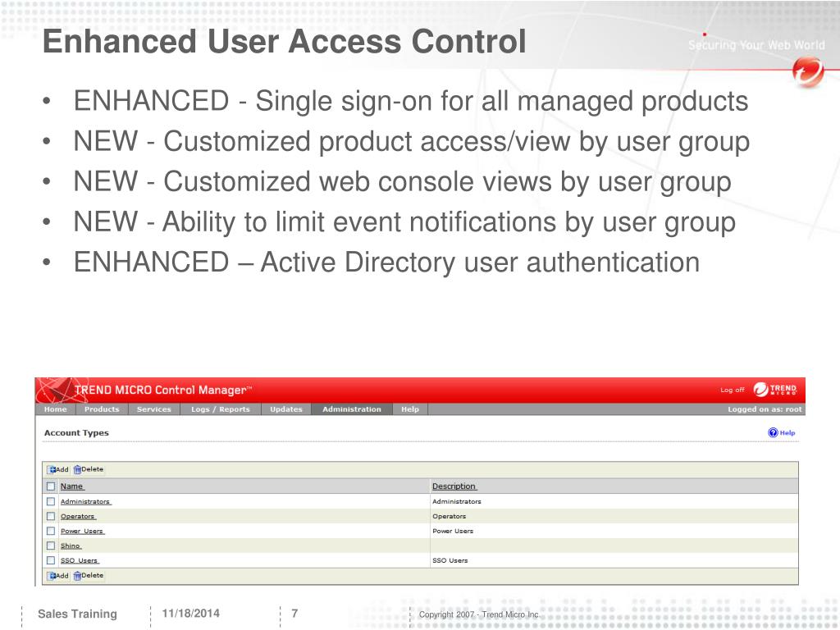The height and width of the screenshot is (630, 840).
Task: Open the Shino account type link
Action: coord(71,546)
